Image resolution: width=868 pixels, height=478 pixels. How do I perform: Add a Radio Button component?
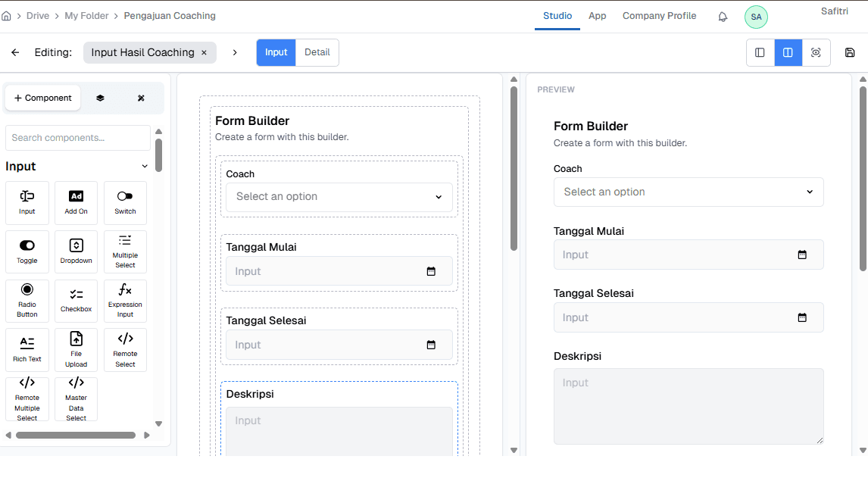click(27, 300)
